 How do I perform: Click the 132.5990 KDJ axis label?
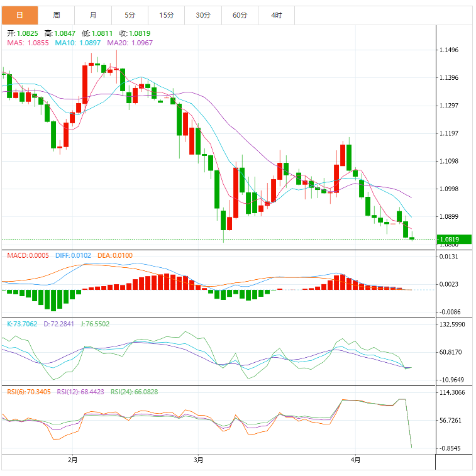(x=452, y=324)
